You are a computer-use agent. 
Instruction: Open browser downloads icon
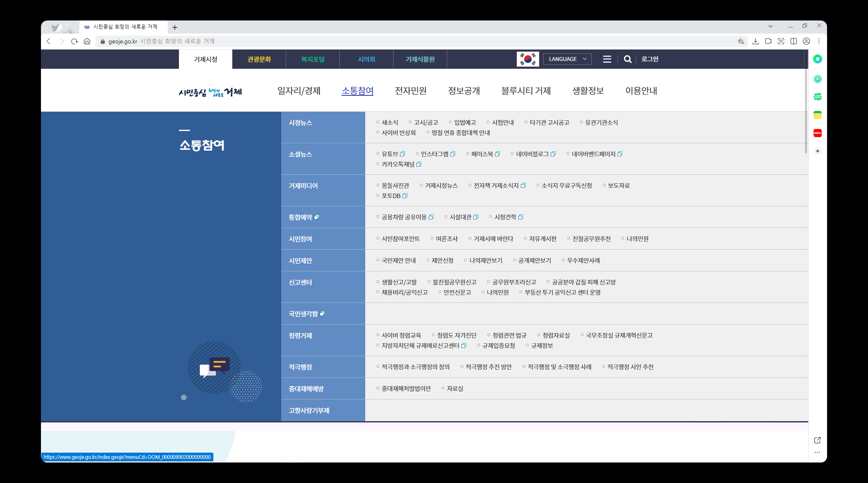pos(756,41)
